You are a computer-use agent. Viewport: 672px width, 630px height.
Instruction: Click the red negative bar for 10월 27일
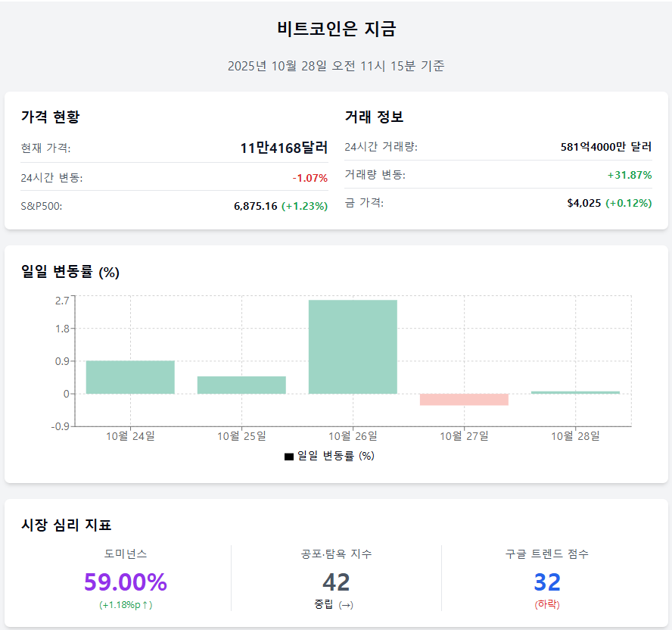click(464, 400)
